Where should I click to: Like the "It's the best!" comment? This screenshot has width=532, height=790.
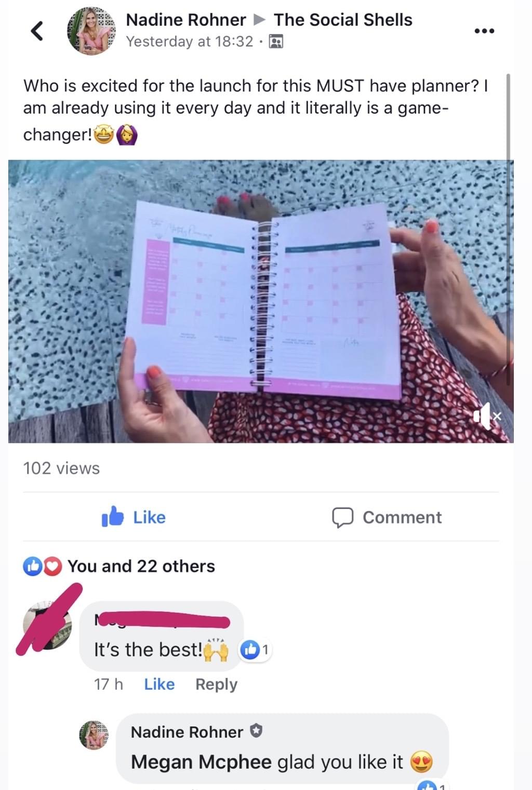coord(159,684)
